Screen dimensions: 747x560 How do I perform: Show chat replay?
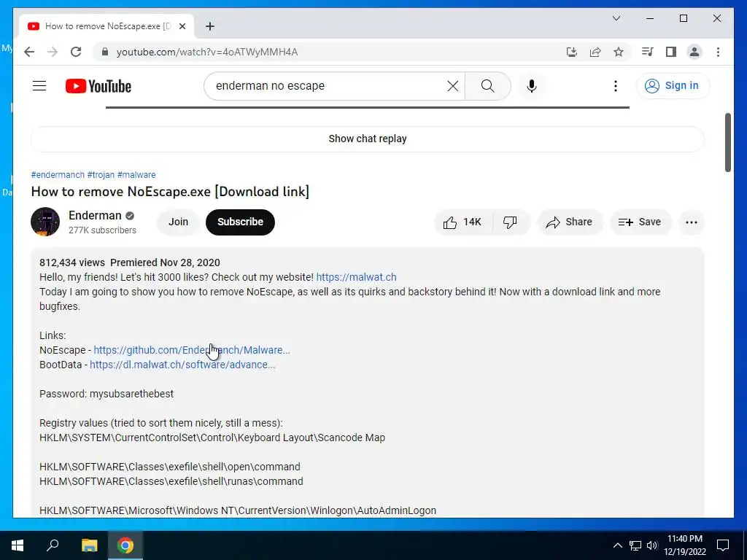[368, 139]
